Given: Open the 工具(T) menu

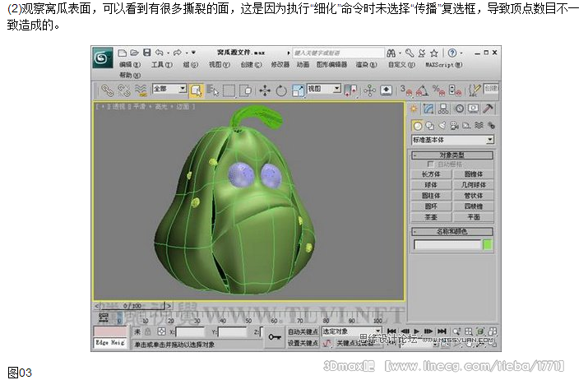Looking at the screenshot, I should point(162,65).
